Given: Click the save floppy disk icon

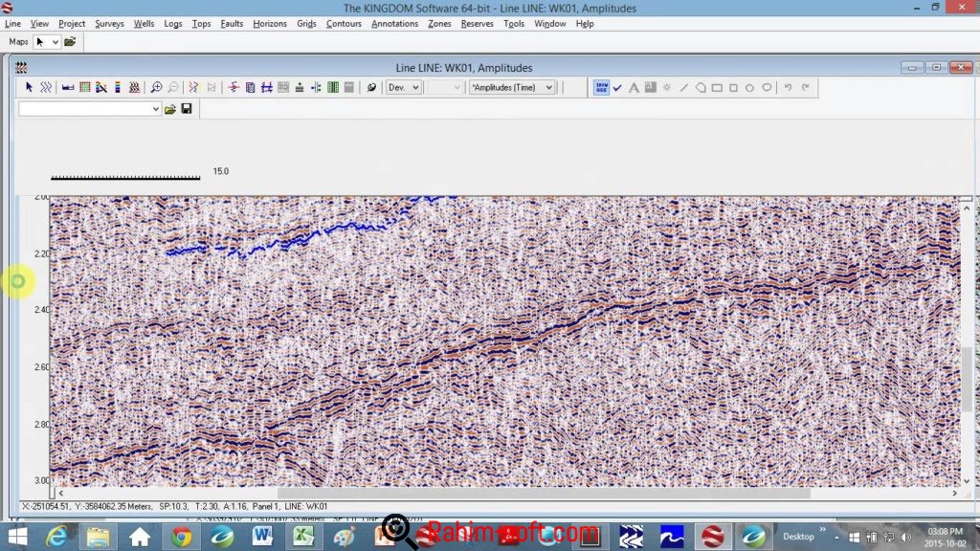Looking at the screenshot, I should (x=186, y=109).
